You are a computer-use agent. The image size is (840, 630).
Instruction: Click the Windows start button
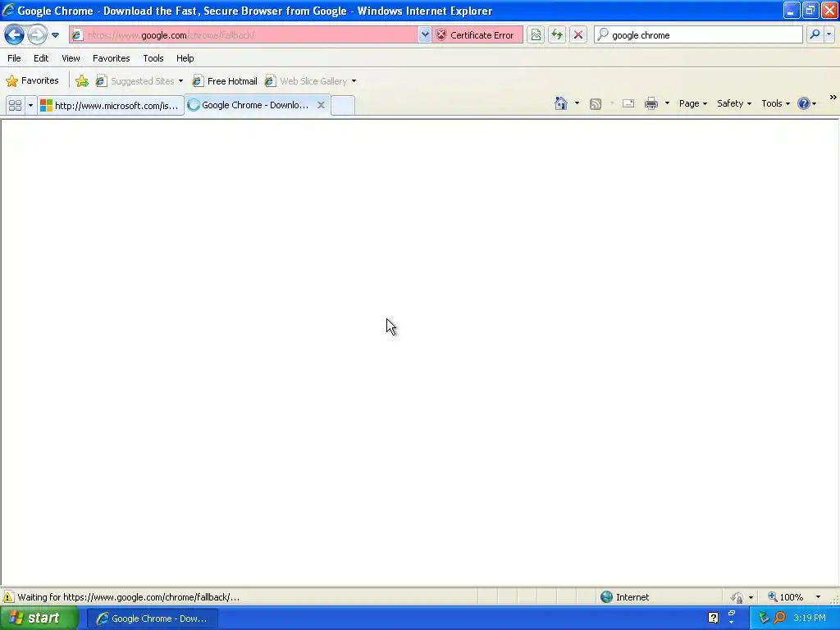click(x=39, y=619)
